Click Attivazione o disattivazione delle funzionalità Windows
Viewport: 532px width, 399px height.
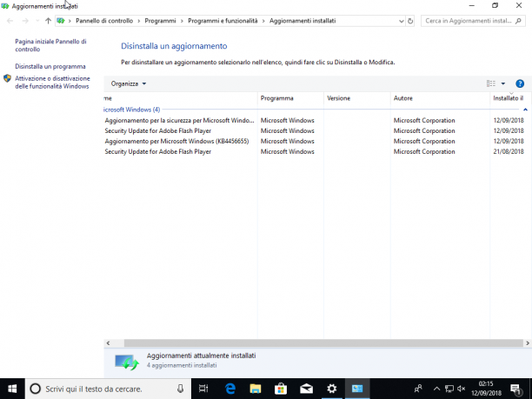(52, 82)
